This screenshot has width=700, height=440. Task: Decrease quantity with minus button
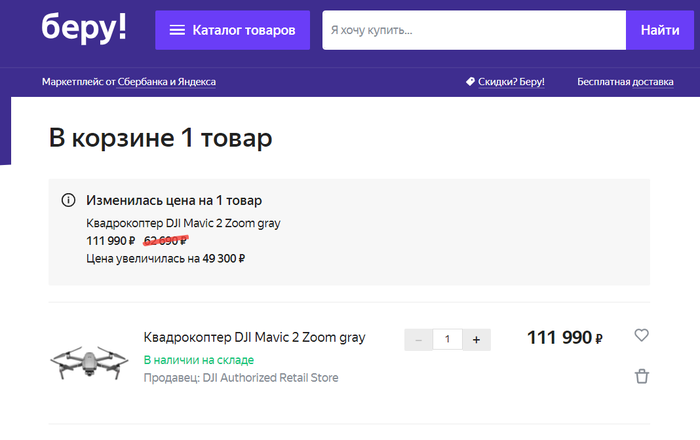point(418,339)
